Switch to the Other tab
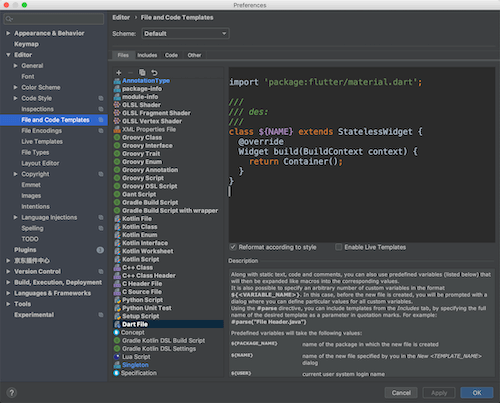500x403 pixels. point(194,55)
